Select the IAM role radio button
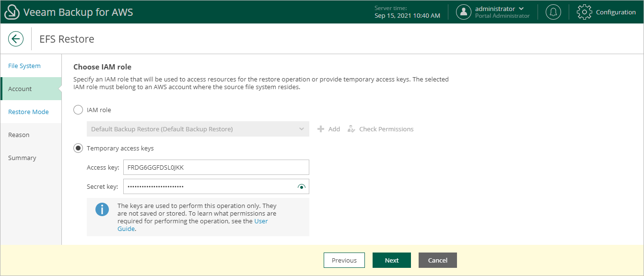This screenshot has height=276, width=644. click(x=78, y=110)
